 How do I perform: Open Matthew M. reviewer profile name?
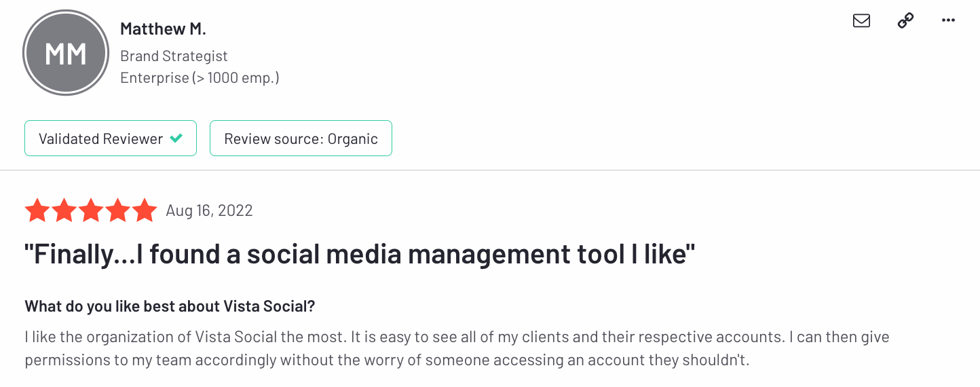pyautogui.click(x=163, y=29)
